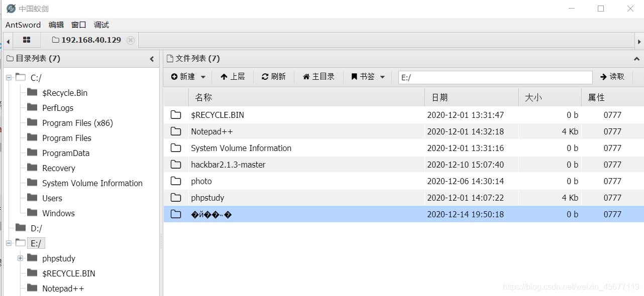The image size is (644, 296).
Task: Select PerfLogs in directory tree
Action: click(58, 108)
